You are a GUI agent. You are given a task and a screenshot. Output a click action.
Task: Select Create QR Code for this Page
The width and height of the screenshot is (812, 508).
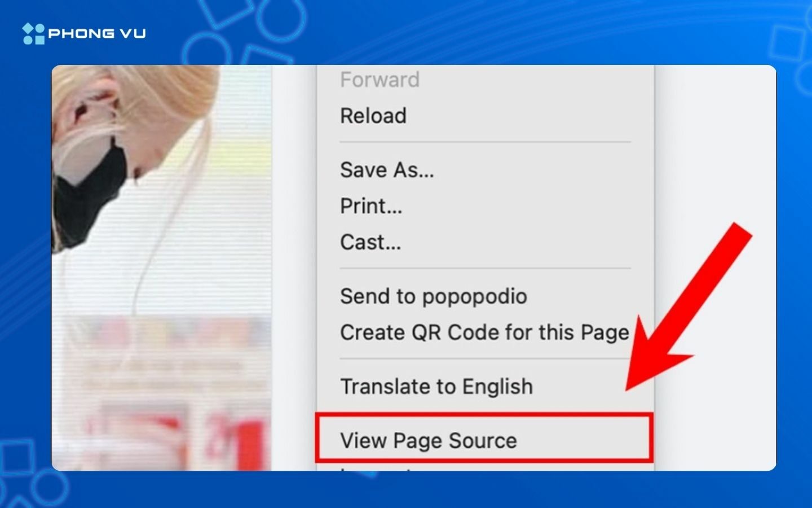pos(485,332)
